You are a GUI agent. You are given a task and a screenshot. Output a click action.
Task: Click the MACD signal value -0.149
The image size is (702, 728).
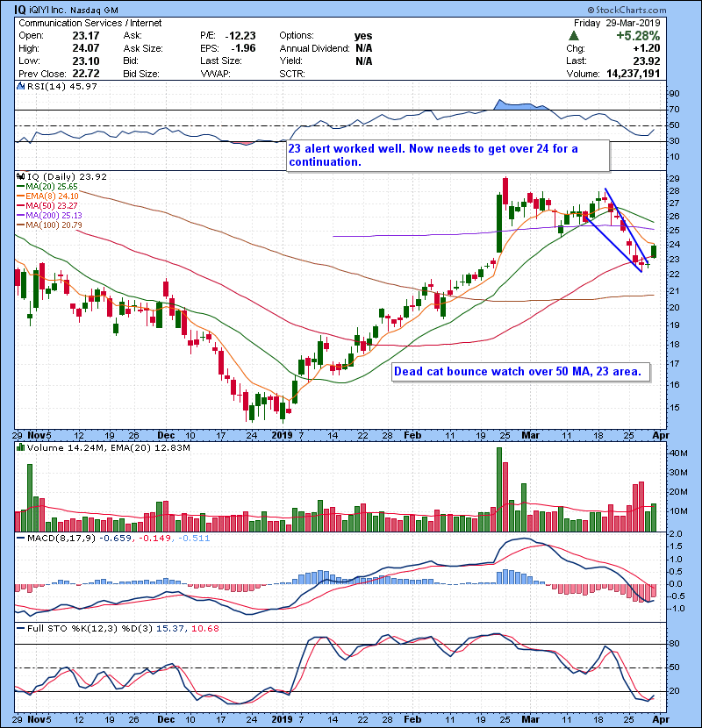pos(154,539)
